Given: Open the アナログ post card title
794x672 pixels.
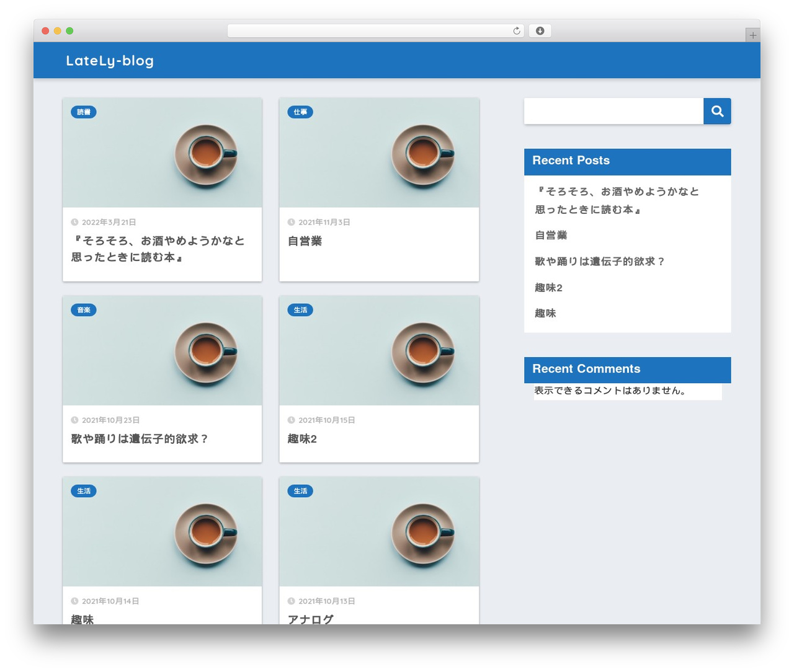Looking at the screenshot, I should click(310, 619).
